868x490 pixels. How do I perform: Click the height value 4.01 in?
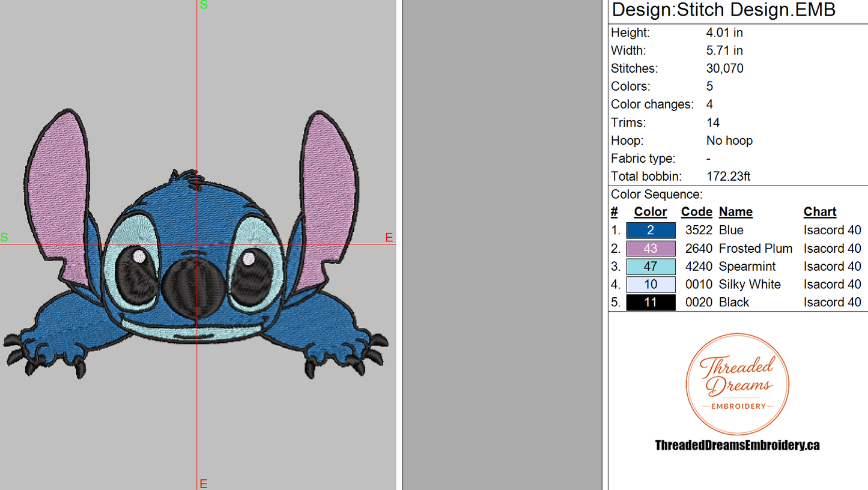[x=724, y=32]
